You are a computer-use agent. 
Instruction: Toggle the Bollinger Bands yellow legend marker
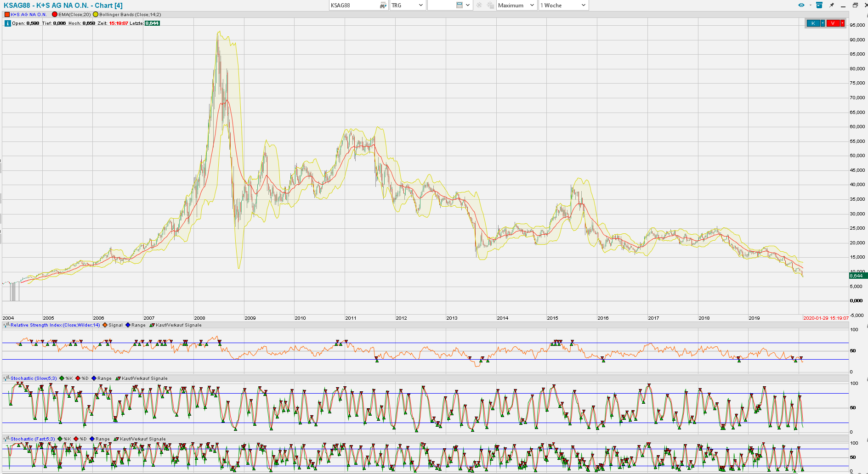[96, 15]
